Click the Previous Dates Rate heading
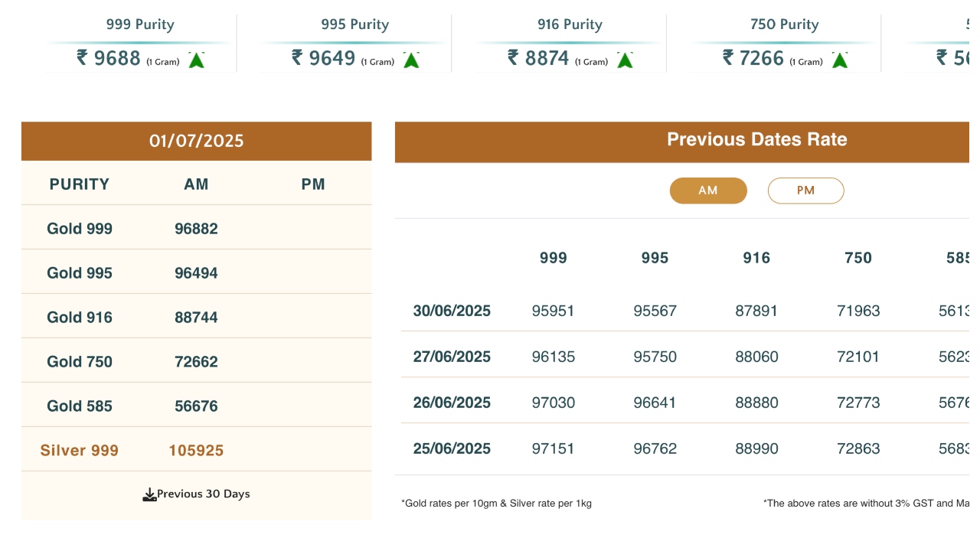Viewport: 980px width, 551px height. coord(756,140)
